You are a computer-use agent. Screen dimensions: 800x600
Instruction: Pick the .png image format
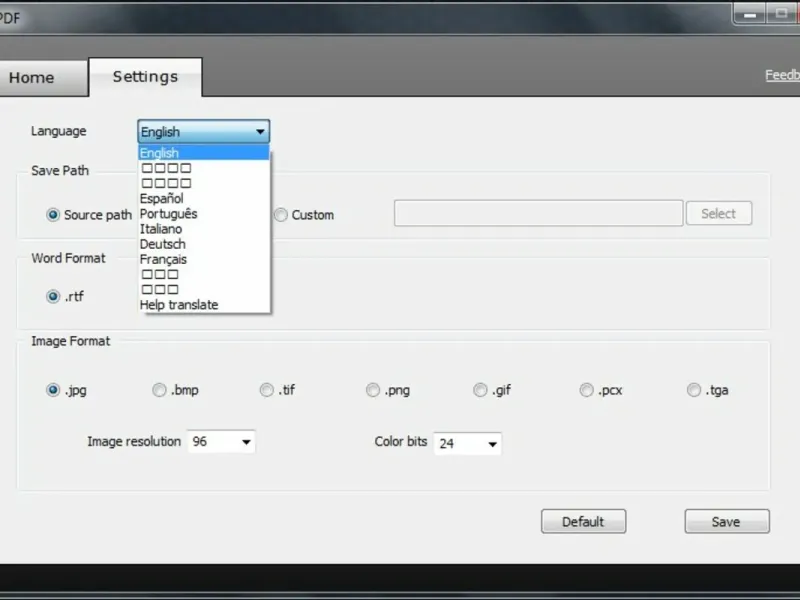(373, 390)
